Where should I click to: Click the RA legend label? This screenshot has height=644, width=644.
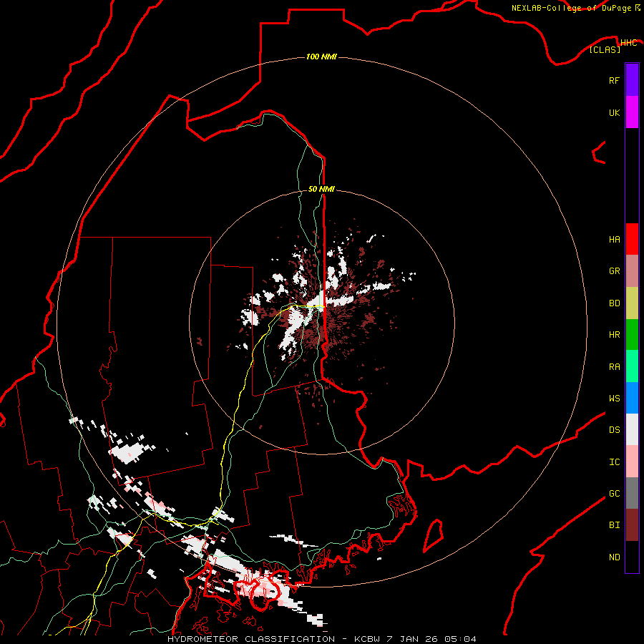tap(614, 367)
